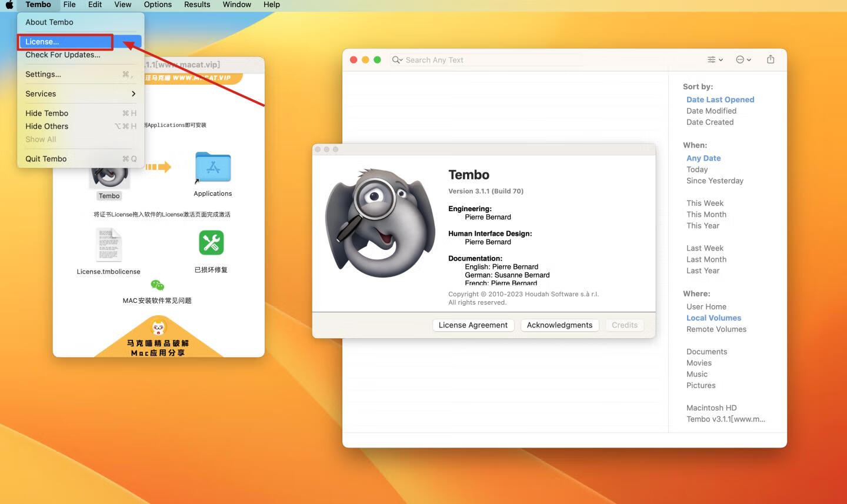Screen dimensions: 847x504
Task: Select Pictures location
Action: click(x=701, y=386)
